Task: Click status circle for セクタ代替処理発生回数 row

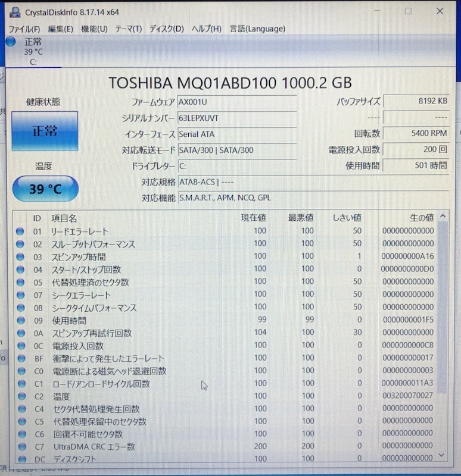Action: [22, 409]
